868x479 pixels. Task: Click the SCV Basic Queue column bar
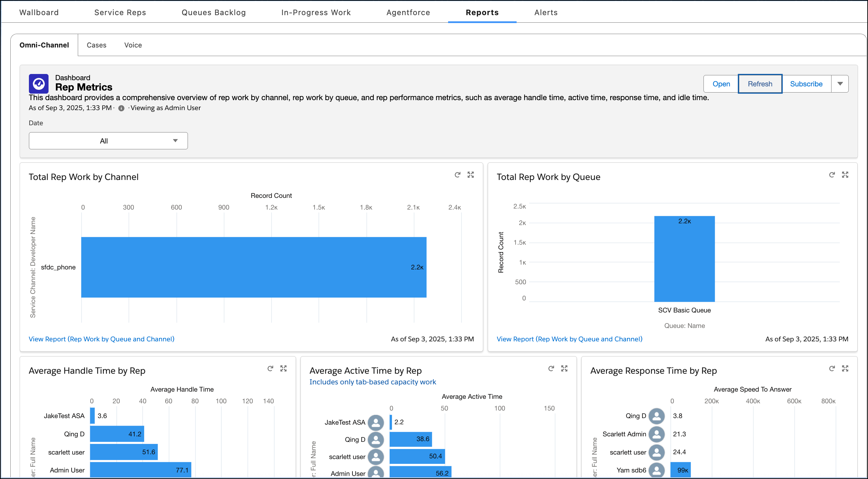coord(684,259)
